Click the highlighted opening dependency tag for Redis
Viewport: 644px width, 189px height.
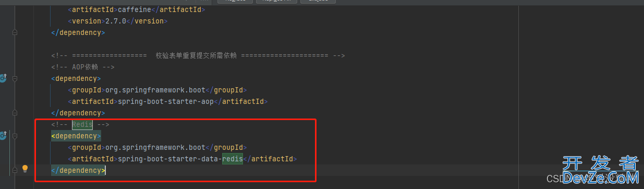76,136
